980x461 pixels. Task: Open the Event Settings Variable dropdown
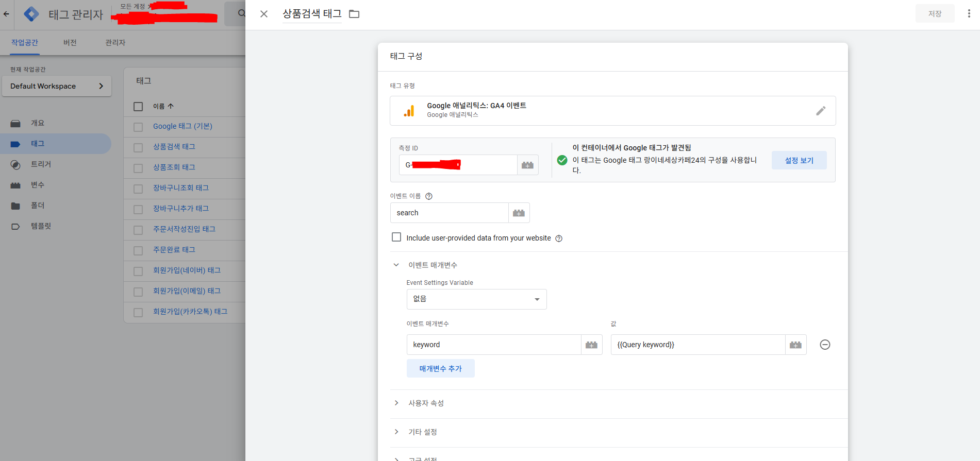coord(476,299)
